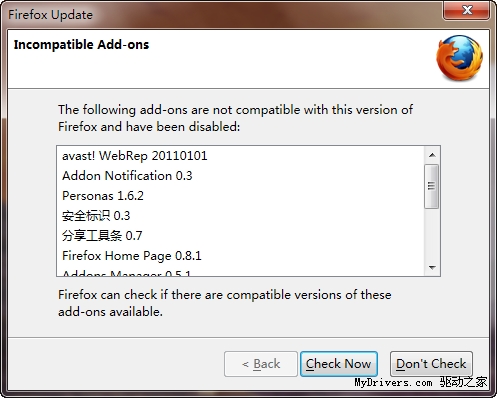Click the Don't Check button
The width and height of the screenshot is (497, 398).
[431, 364]
